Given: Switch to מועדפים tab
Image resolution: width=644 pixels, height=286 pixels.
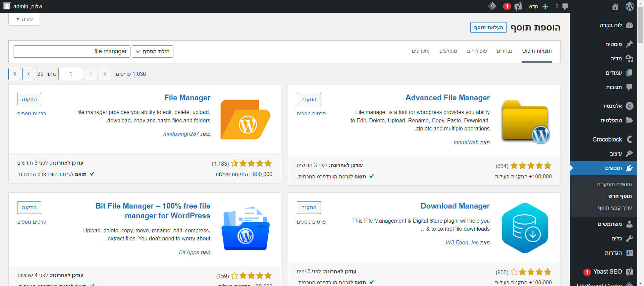Looking at the screenshot, I should pos(420,51).
